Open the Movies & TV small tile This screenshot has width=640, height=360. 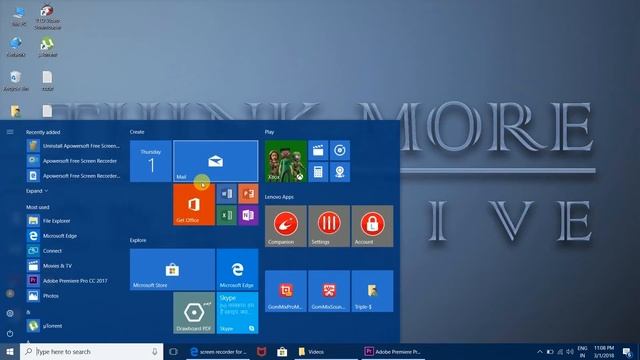point(318,150)
